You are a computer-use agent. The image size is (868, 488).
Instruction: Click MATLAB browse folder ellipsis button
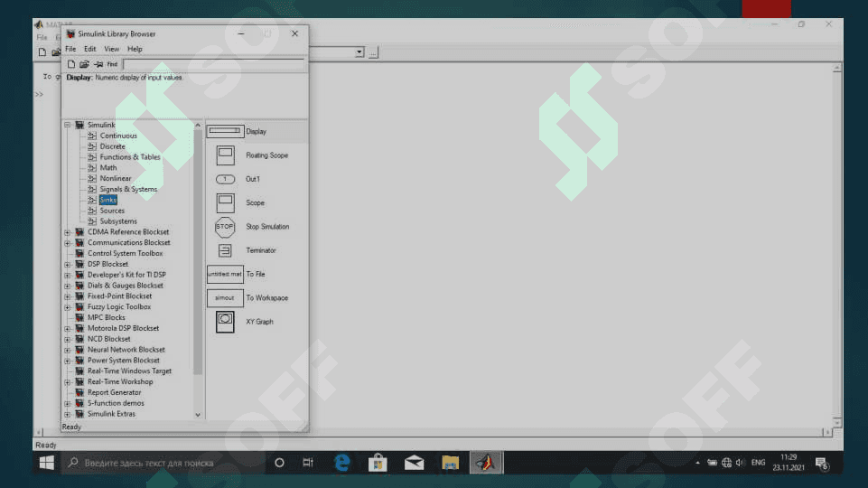[x=373, y=52]
